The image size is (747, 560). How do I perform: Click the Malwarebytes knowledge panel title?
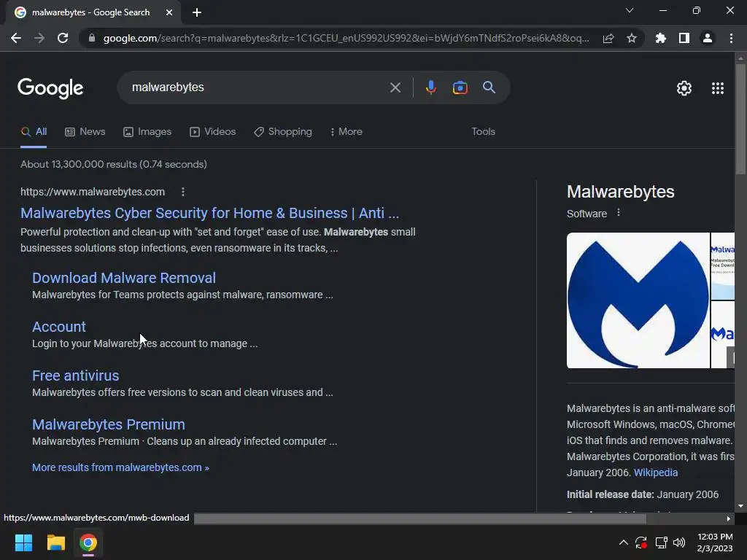pyautogui.click(x=620, y=192)
